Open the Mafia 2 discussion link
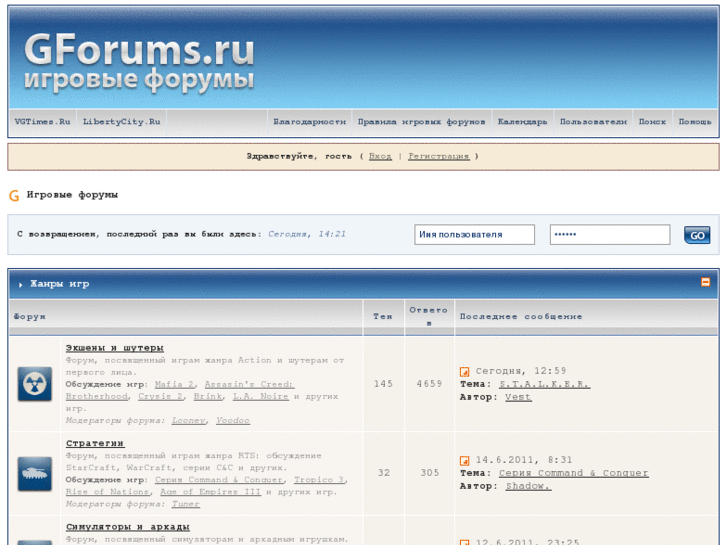The height and width of the screenshot is (545, 727). (x=174, y=385)
